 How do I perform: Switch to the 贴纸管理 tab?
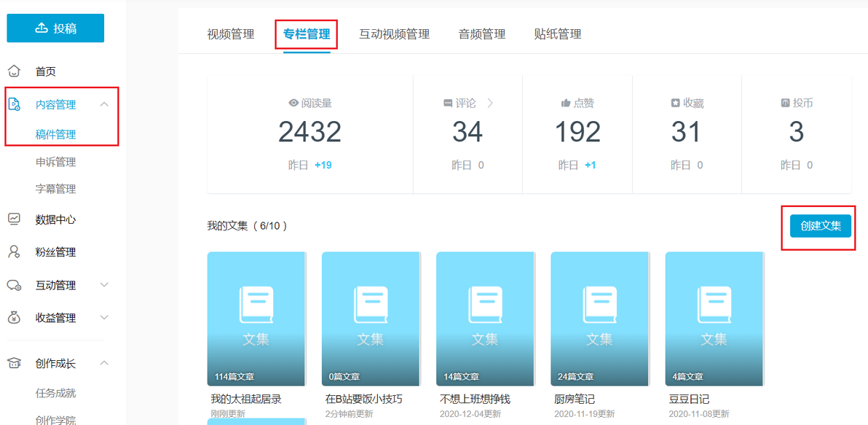point(558,34)
